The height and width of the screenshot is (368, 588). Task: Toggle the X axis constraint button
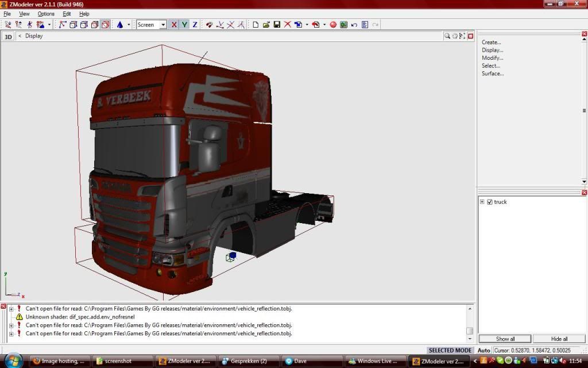[x=174, y=25]
